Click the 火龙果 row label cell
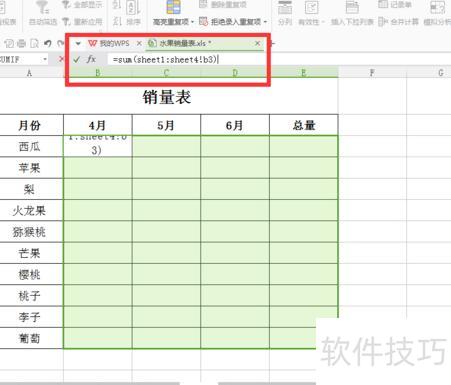 [29, 210]
